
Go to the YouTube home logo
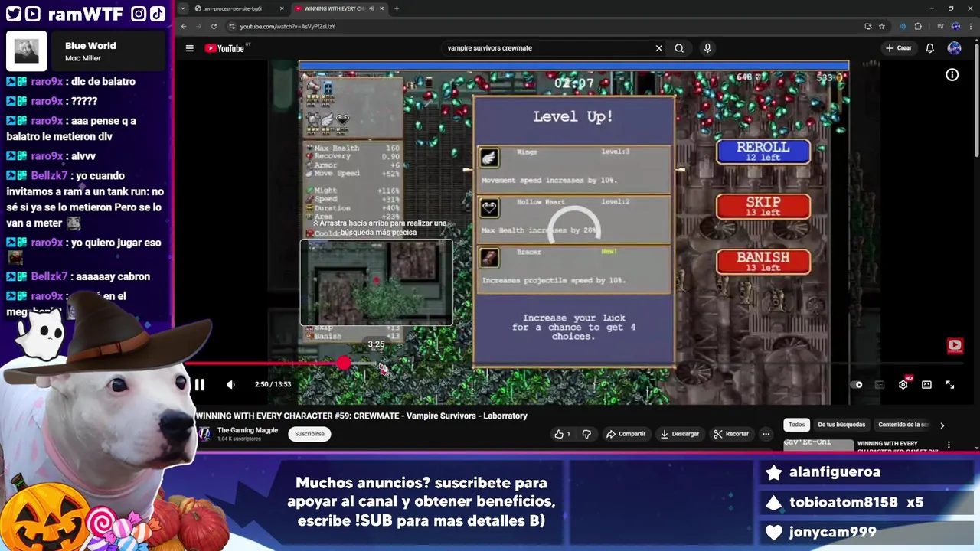pos(224,48)
